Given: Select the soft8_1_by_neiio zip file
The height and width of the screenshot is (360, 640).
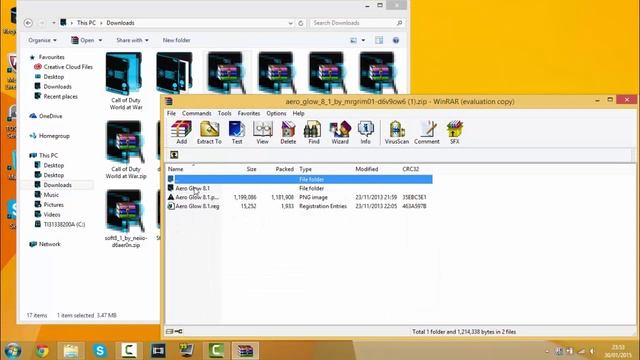Looking at the screenshot, I should pyautogui.click(x=126, y=219).
